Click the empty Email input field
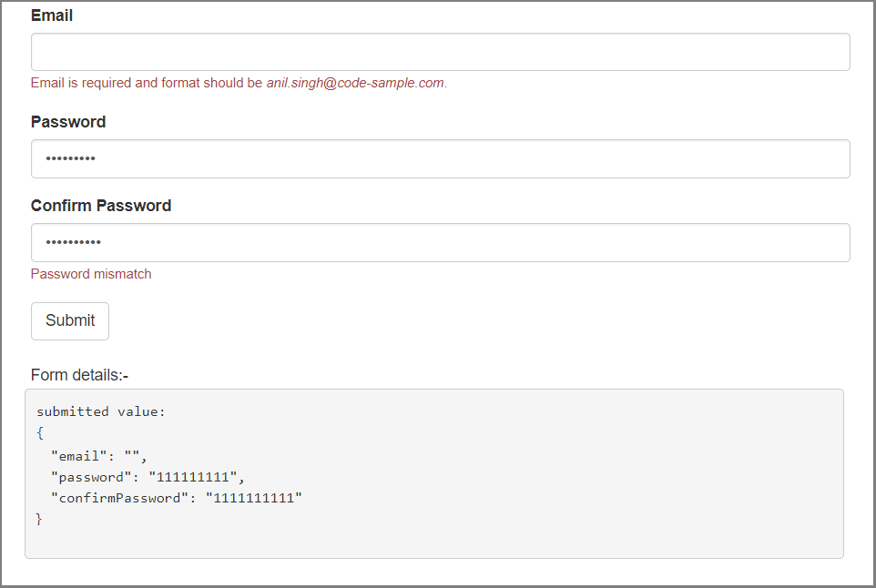The image size is (876, 588). [440, 52]
